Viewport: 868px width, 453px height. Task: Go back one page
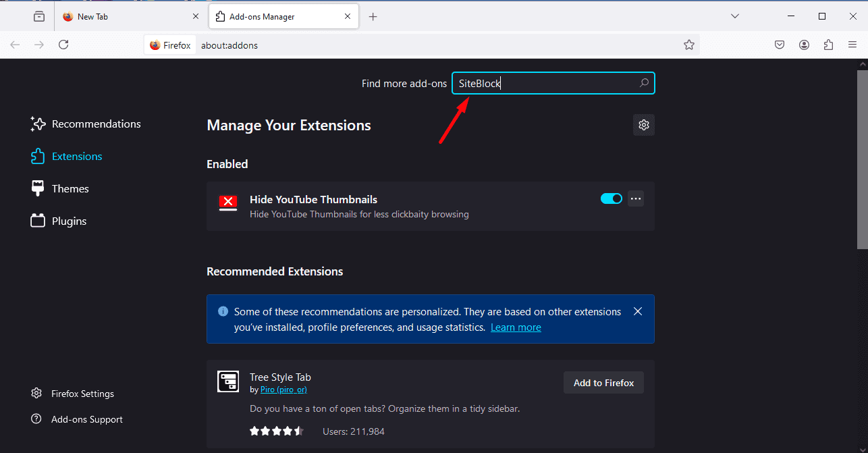[15, 45]
